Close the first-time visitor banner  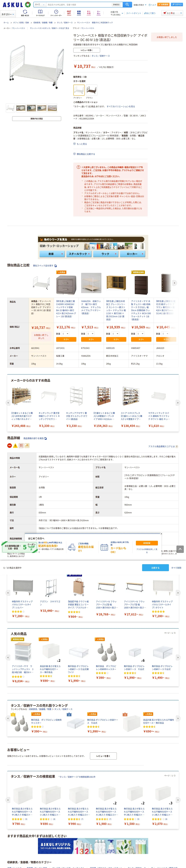161,534
